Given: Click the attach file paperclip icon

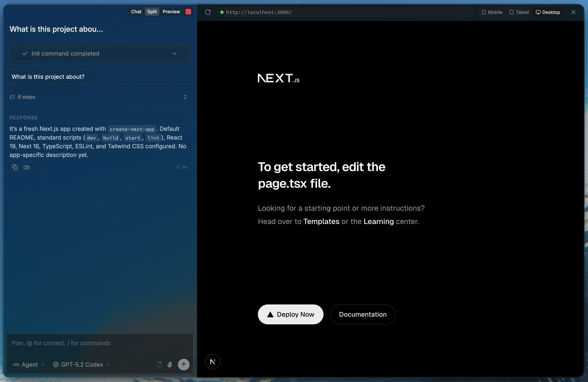Looking at the screenshot, I should [170, 365].
